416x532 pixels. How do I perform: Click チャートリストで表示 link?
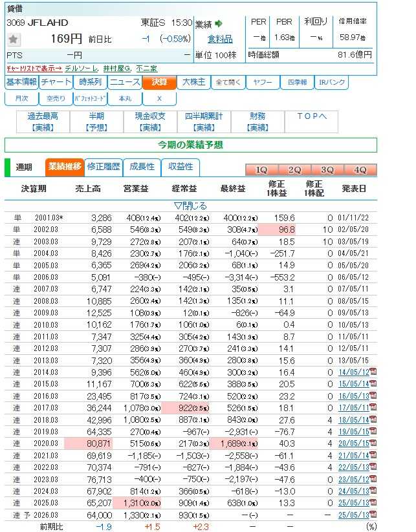(x=34, y=69)
